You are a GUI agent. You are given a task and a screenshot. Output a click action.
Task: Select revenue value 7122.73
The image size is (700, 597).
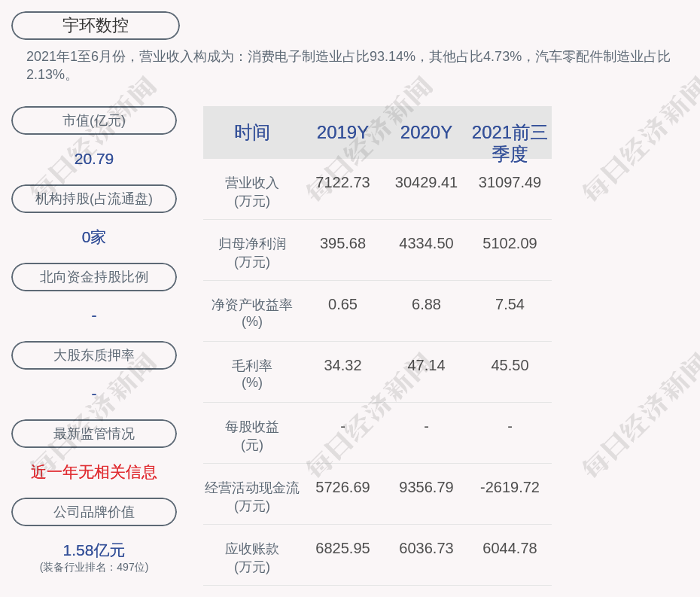[342, 182]
